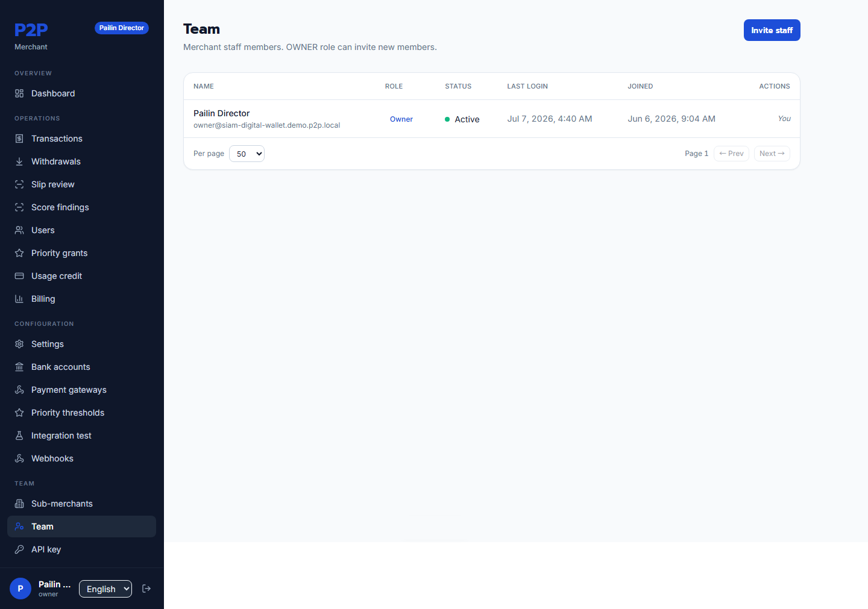Click the Withdrawals download arrow icon

[19, 161]
